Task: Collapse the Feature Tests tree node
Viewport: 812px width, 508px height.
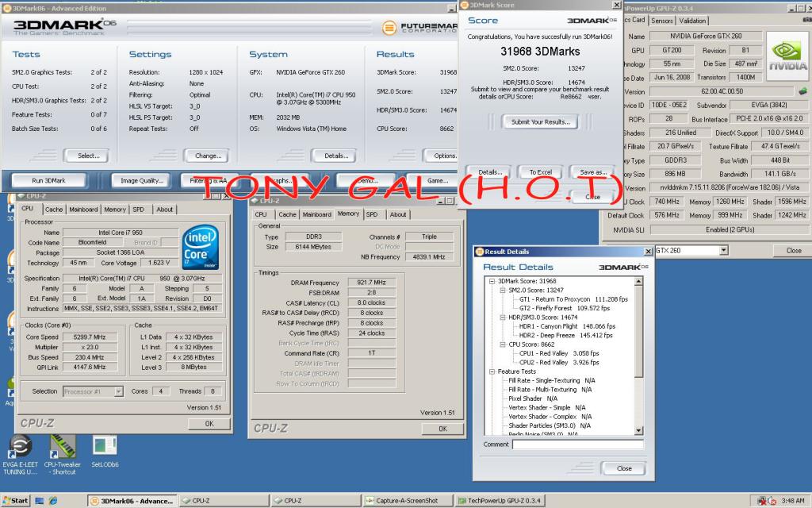Action: pyautogui.click(x=492, y=371)
